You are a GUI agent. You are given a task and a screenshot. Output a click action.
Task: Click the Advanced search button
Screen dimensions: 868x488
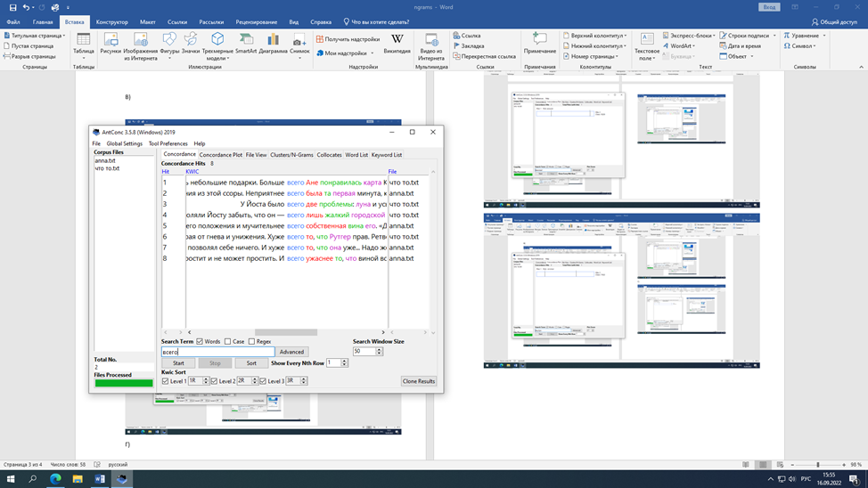point(291,352)
